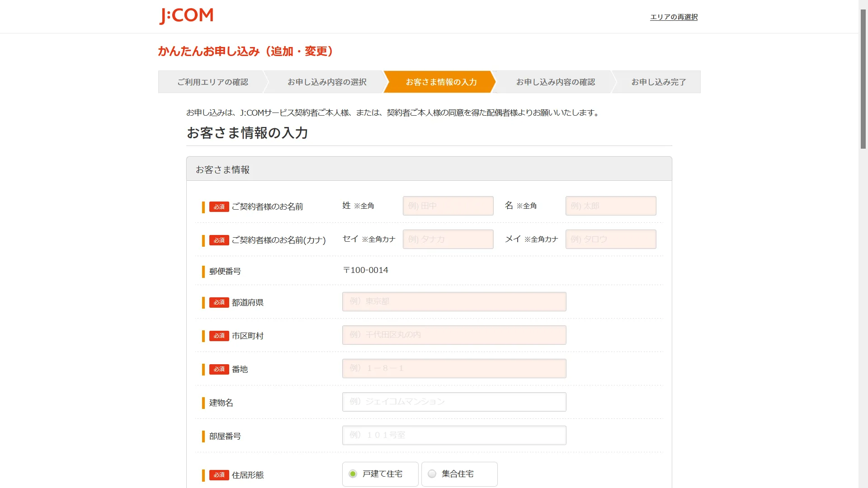The height and width of the screenshot is (488, 868).
Task: Open the お申し込み内容の確認 step
Action: point(556,82)
